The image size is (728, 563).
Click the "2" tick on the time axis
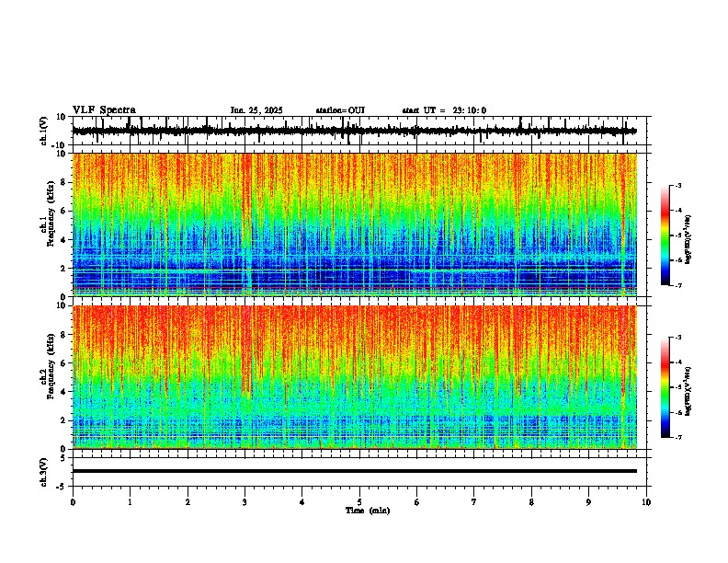point(188,502)
